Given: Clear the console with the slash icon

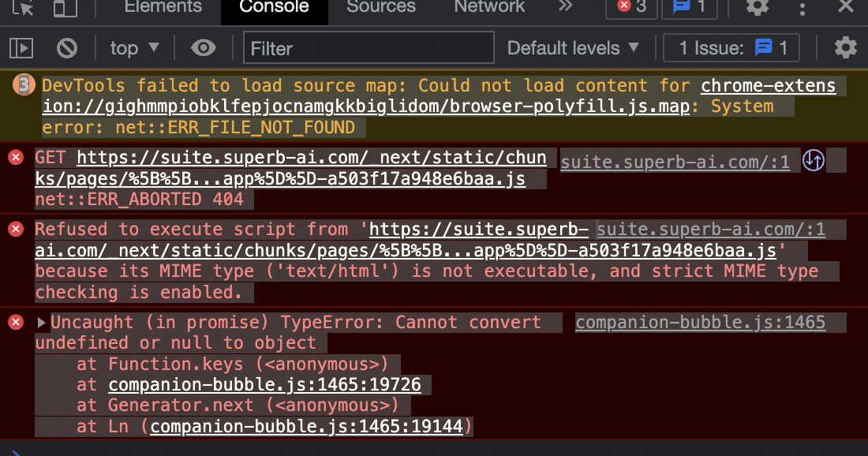Looking at the screenshot, I should tap(67, 48).
